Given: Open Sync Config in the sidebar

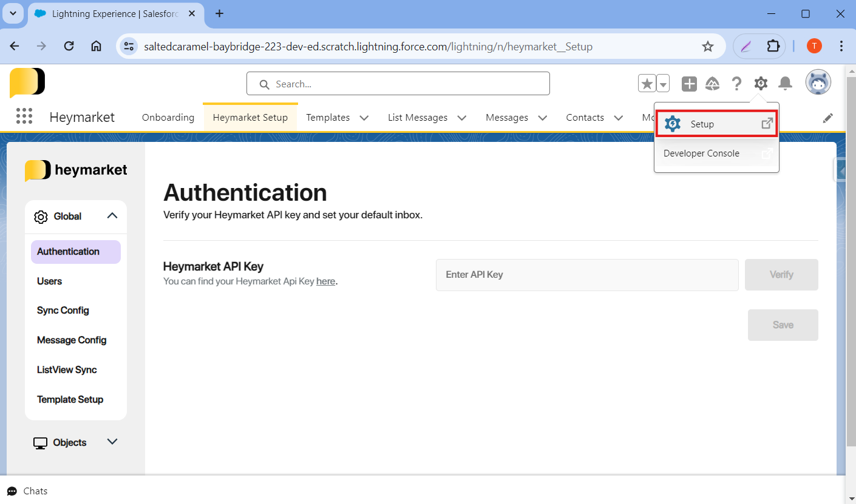Looking at the screenshot, I should coord(63,311).
